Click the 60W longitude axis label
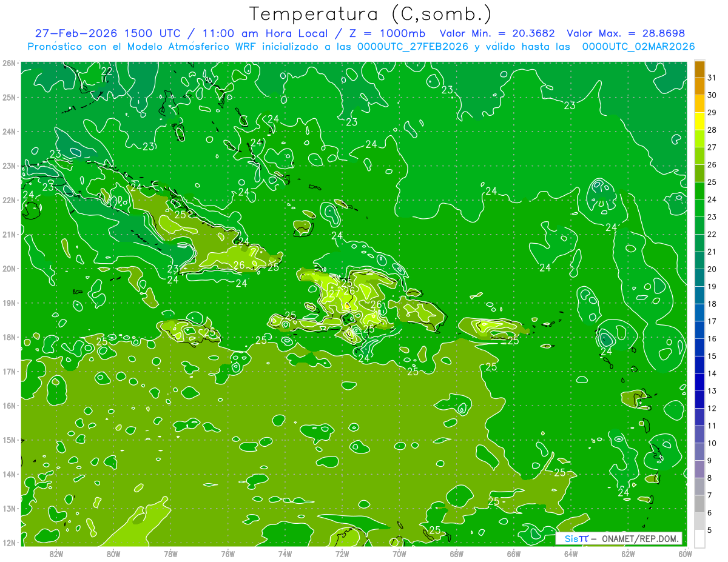The height and width of the screenshot is (562, 728). pyautogui.click(x=685, y=554)
